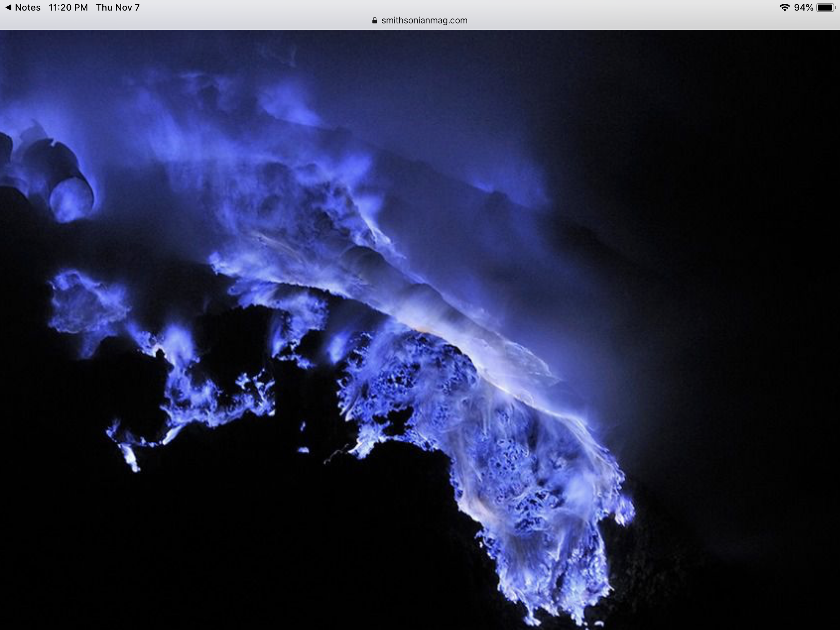The height and width of the screenshot is (630, 840).
Task: Tap the battery icon in status bar
Action: 826,8
